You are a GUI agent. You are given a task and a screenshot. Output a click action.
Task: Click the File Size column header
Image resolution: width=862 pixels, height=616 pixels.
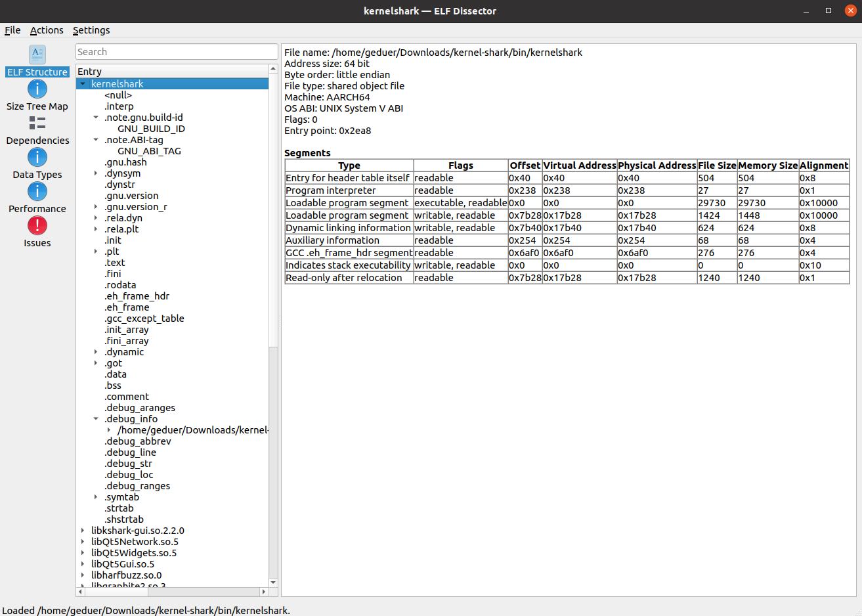click(x=717, y=165)
